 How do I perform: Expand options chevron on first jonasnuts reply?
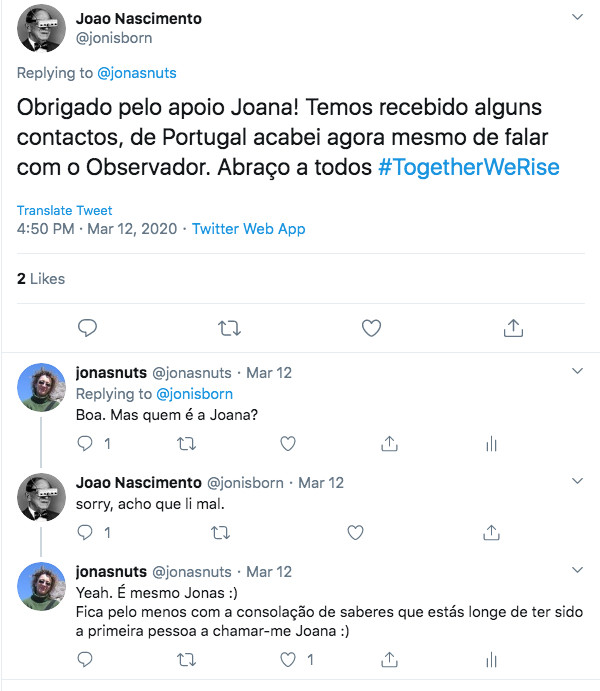[x=577, y=371]
